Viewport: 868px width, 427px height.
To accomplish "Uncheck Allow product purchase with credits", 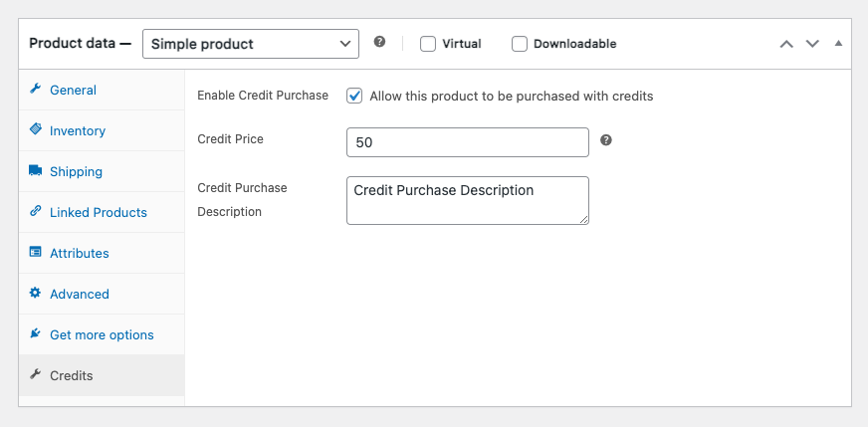I will [x=354, y=97].
